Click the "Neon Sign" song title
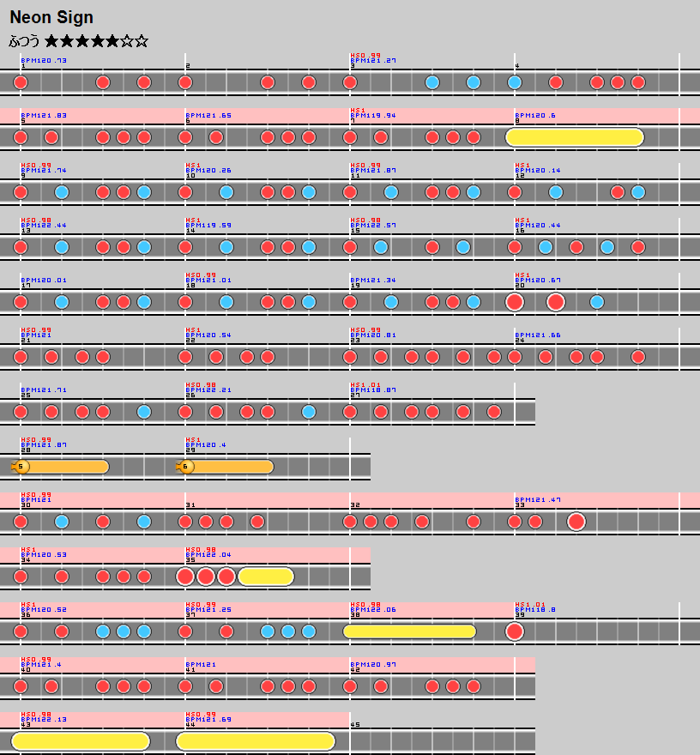700x755 pixels. (x=51, y=17)
